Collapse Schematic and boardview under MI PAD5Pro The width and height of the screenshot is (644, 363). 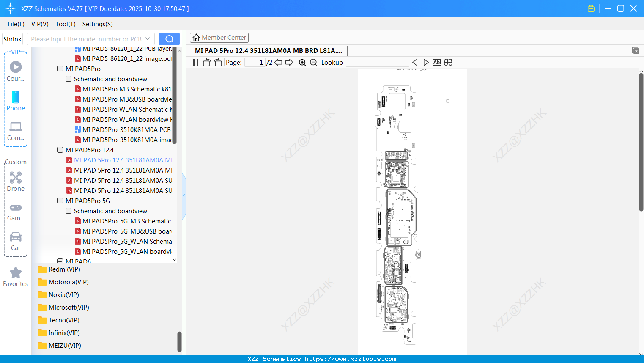pos(69,79)
